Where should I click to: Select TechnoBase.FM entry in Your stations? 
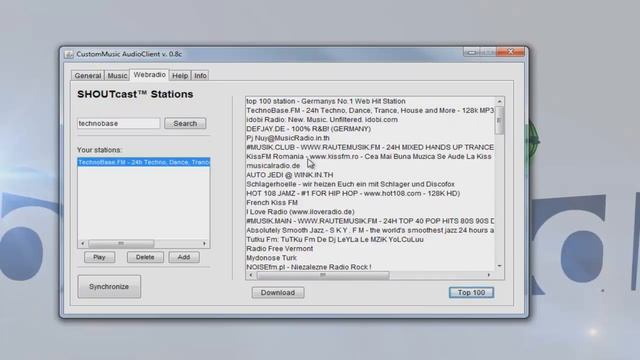point(144,162)
